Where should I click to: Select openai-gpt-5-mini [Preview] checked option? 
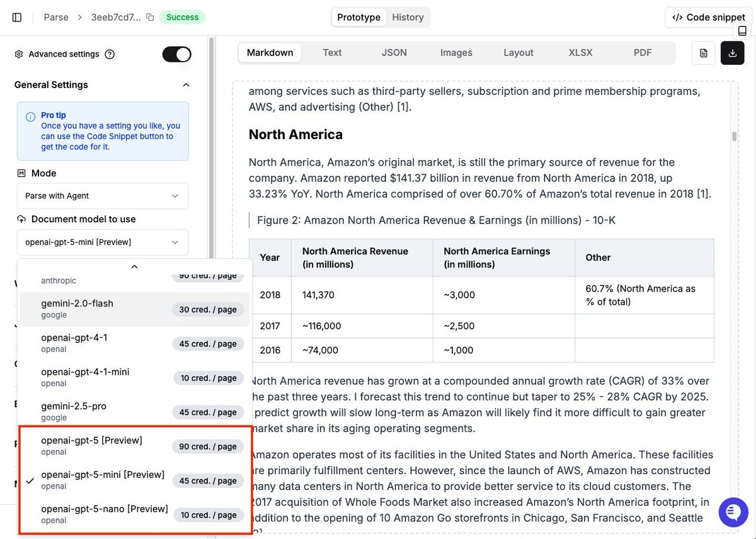pos(135,480)
